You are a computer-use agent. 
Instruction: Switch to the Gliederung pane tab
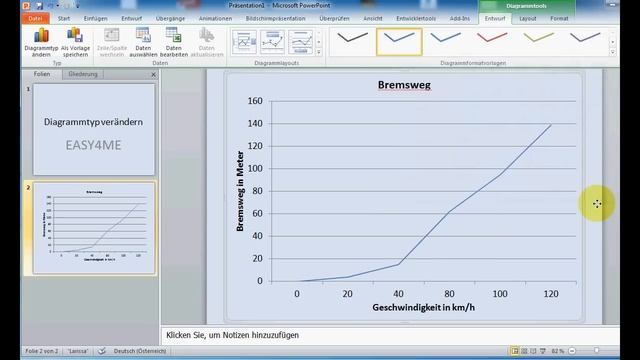pyautogui.click(x=83, y=74)
